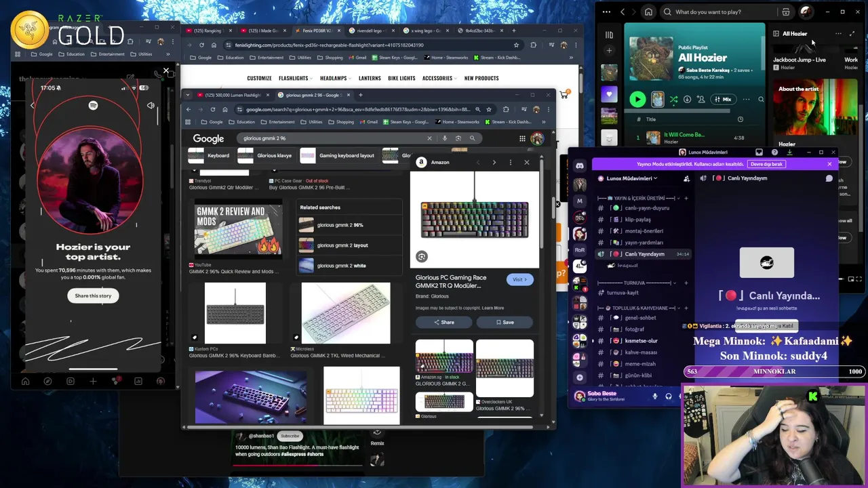This screenshot has width=868, height=488.
Task: Open the canlı-yayın-duyuru channel
Action: (642, 208)
